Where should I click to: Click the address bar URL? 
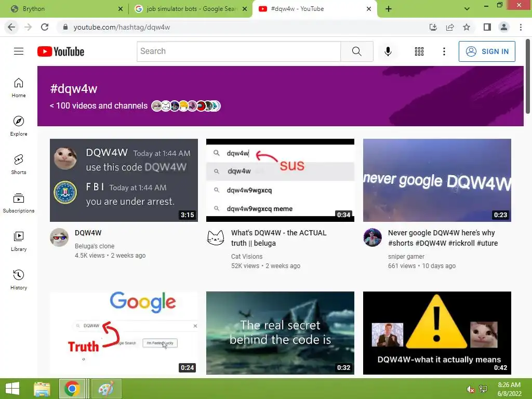[122, 27]
